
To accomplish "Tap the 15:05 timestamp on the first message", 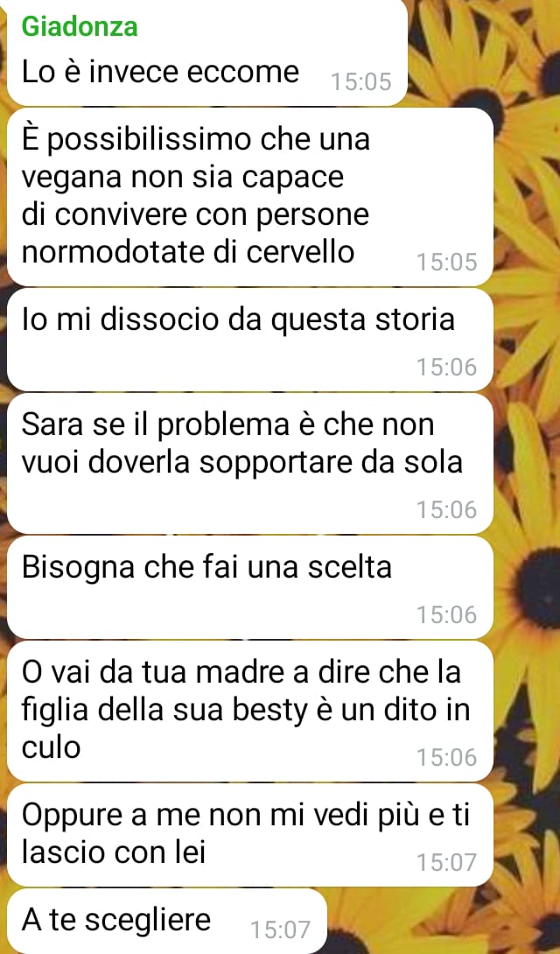I will (x=361, y=81).
